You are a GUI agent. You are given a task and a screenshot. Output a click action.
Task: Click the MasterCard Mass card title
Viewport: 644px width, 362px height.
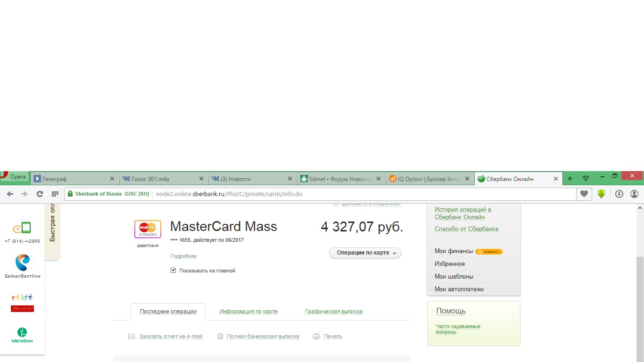pos(223,226)
